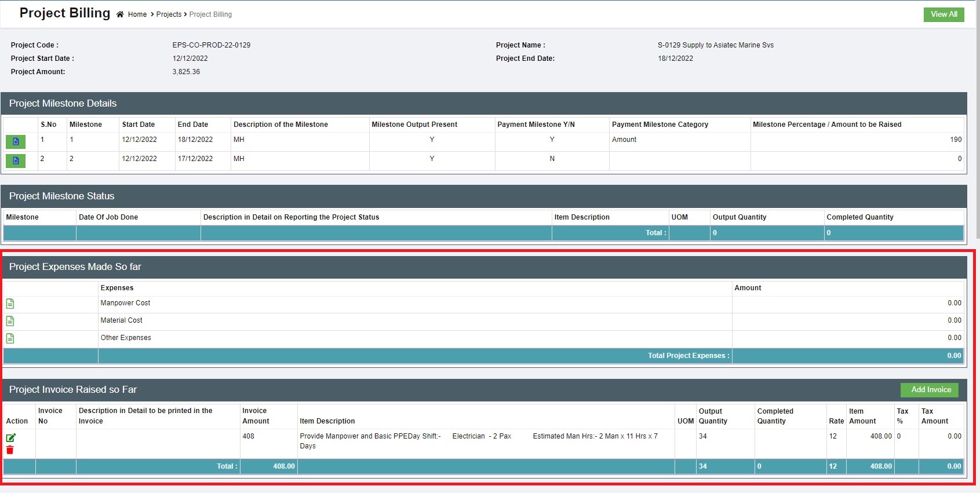This screenshot has height=493, width=980.
Task: Click the vertical page scrollbar
Action: coord(977,116)
